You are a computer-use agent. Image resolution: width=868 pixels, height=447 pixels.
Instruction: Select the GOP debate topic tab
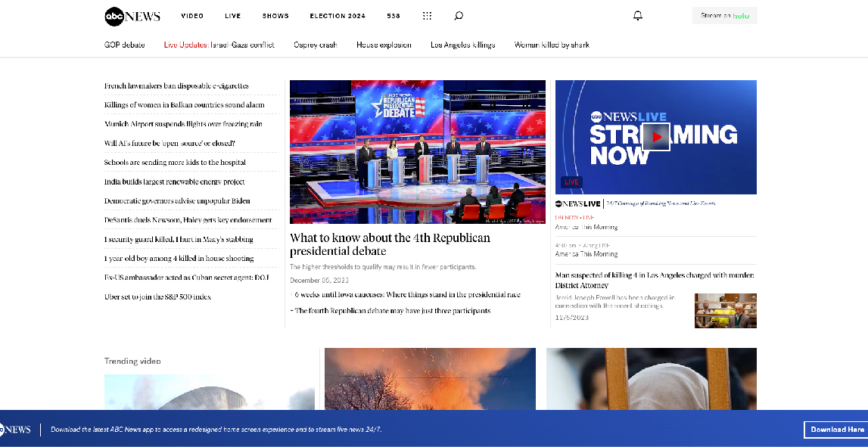[123, 45]
